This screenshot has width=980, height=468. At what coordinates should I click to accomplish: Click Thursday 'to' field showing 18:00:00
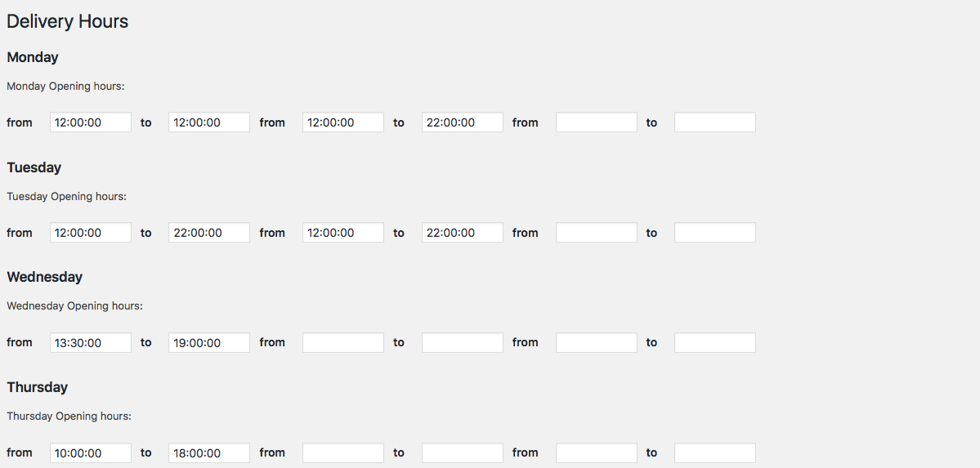click(x=209, y=453)
